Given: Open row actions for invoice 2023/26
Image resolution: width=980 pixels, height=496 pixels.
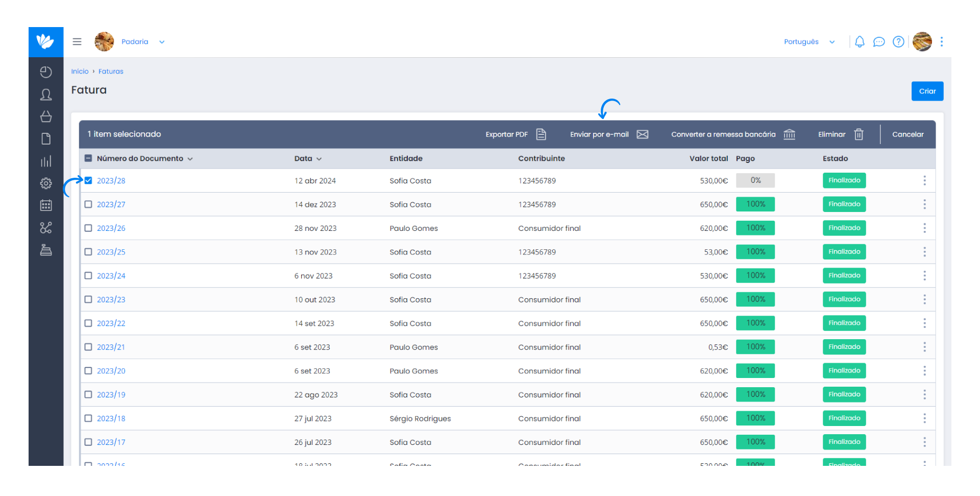Looking at the screenshot, I should [x=924, y=228].
